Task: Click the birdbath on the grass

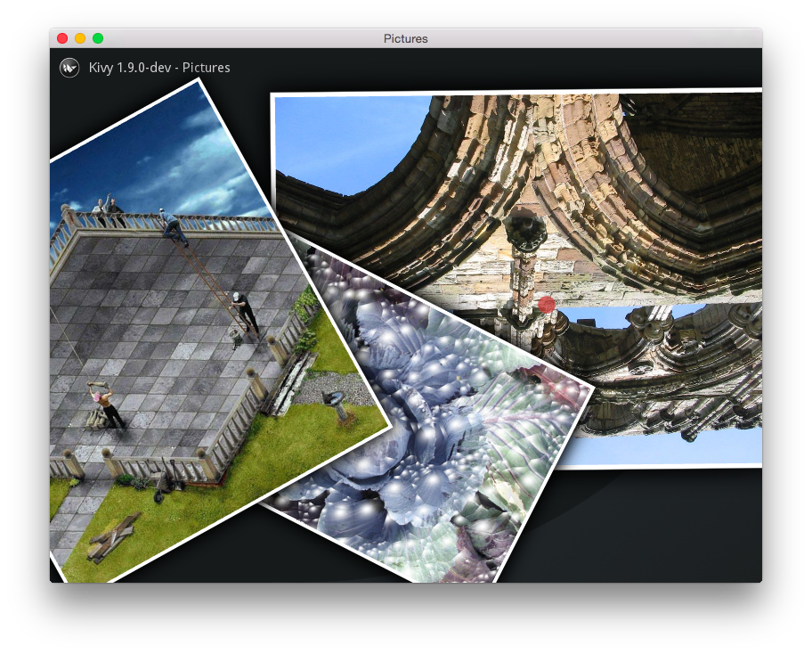Action: pyautogui.click(x=336, y=405)
